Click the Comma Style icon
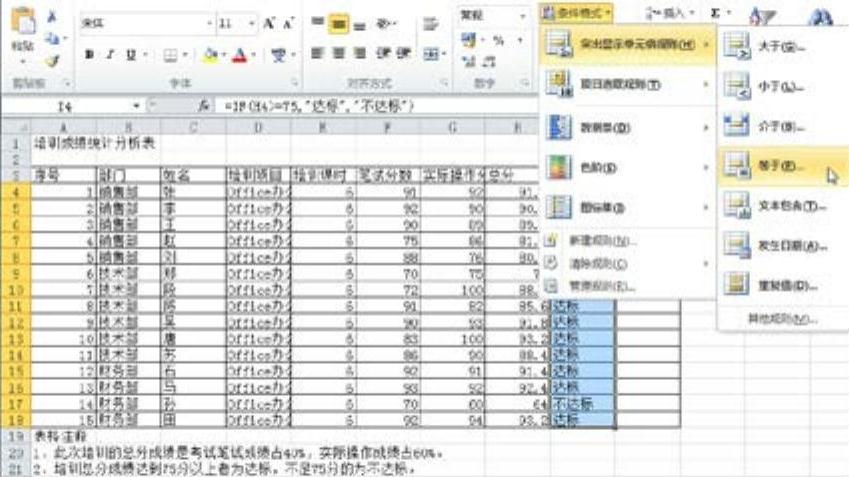Screen dimensions: 849x477 pos(520,40)
